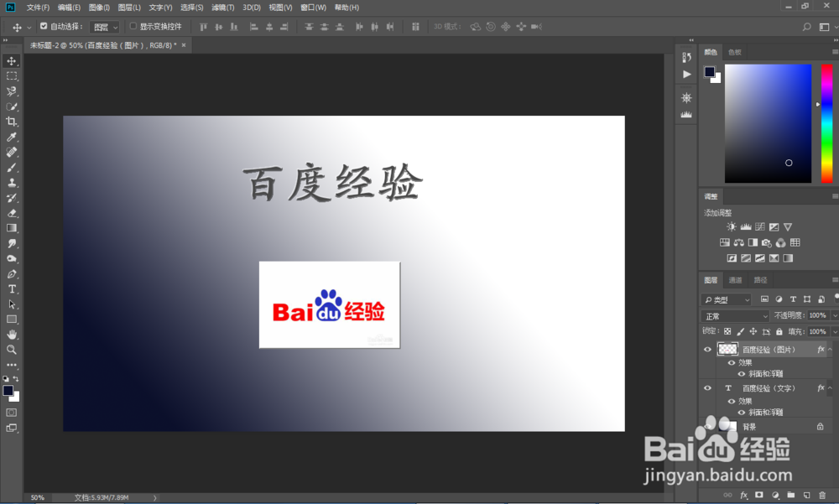839x504 pixels.
Task: Collapse effects of 百度经验（图片）layer
Action: pyautogui.click(x=830, y=350)
